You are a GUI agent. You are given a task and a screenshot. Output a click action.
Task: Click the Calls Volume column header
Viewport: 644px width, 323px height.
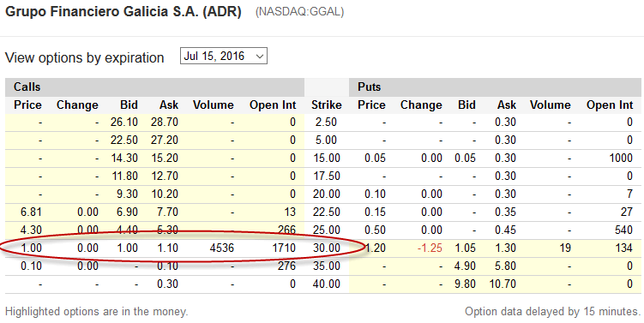click(x=214, y=105)
